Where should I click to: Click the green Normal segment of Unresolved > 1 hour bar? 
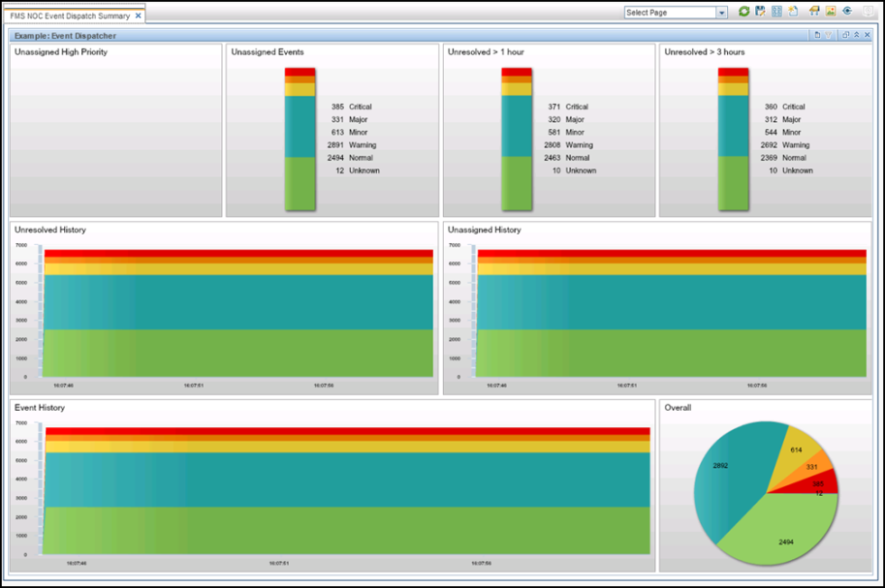tap(517, 183)
